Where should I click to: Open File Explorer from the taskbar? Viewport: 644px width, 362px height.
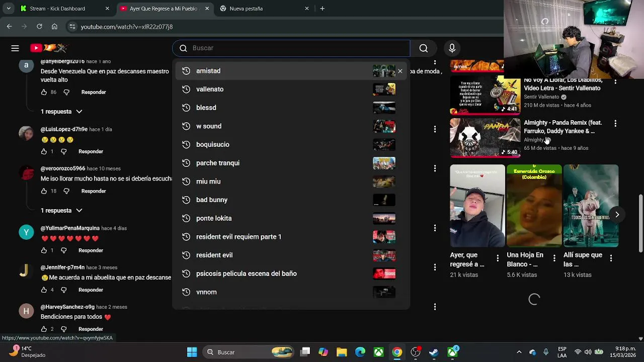[x=342, y=352]
